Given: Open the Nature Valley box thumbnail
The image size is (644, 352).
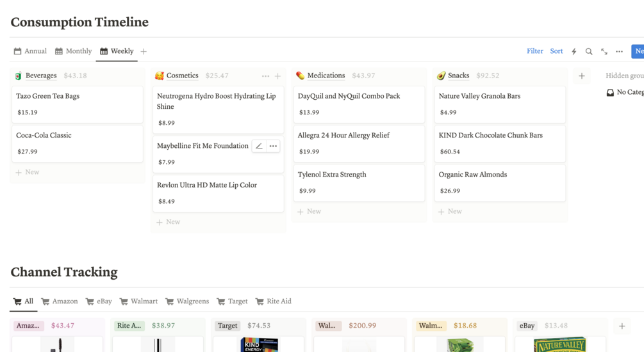Looking at the screenshot, I should pos(560,345).
